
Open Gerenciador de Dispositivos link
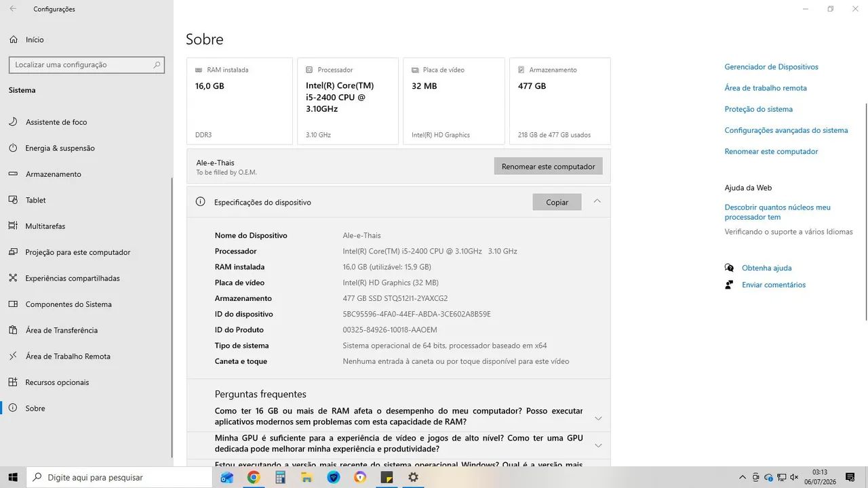point(771,67)
